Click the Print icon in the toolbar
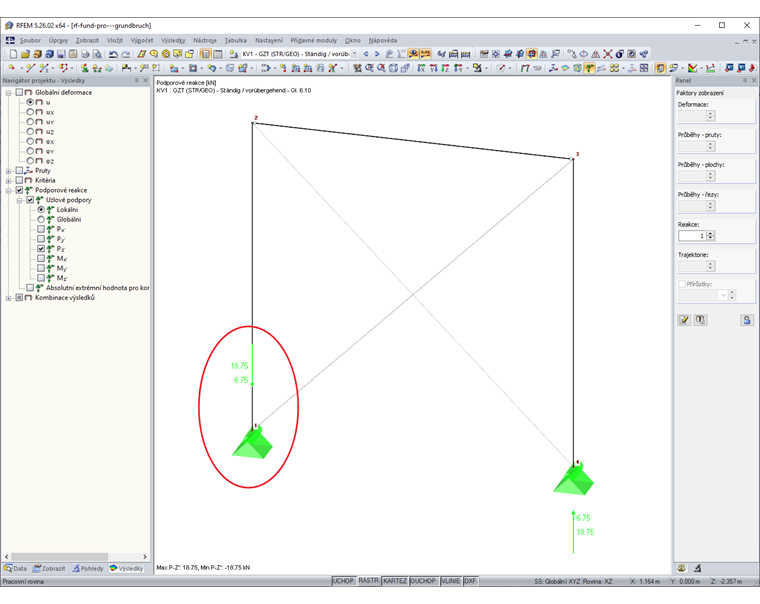The image size is (760, 604). click(85, 54)
